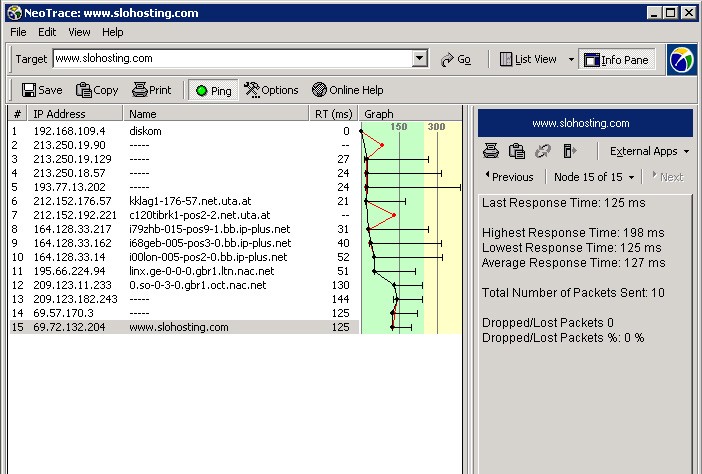Click the Last Response Time: 125 ms text
This screenshot has height=474, width=702.
click(564, 203)
